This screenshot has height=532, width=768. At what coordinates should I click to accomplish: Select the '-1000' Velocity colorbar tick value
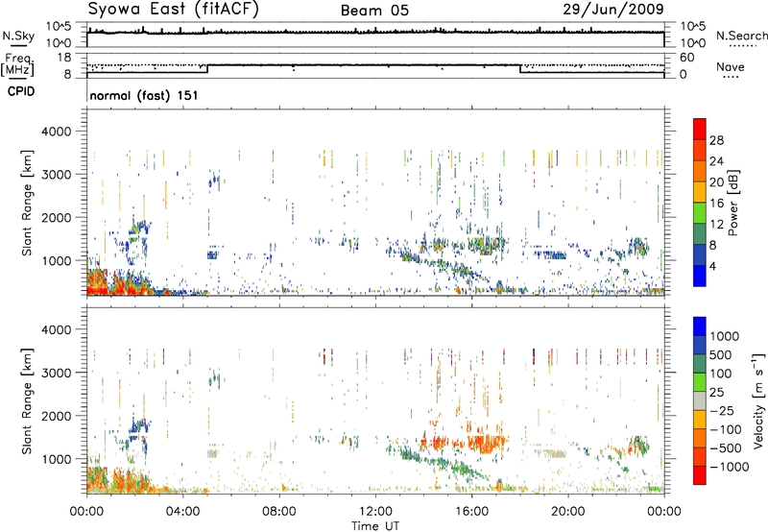click(730, 467)
